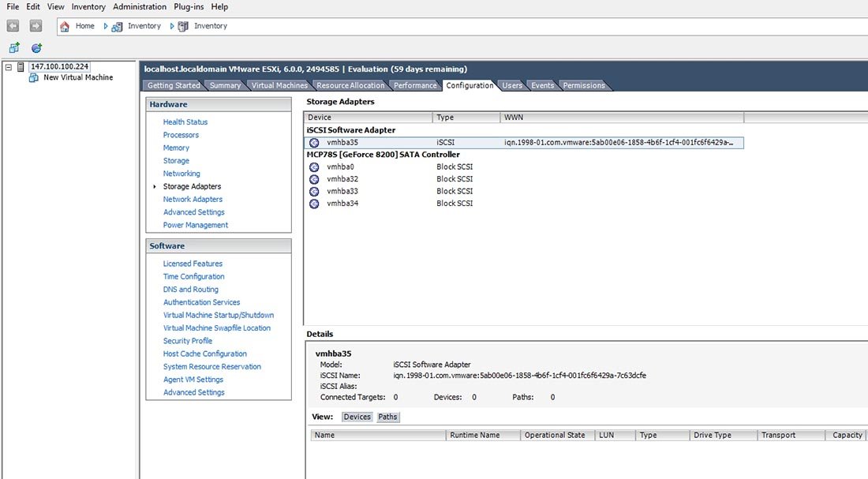Click the Home icon in the navigation bar

click(66, 25)
